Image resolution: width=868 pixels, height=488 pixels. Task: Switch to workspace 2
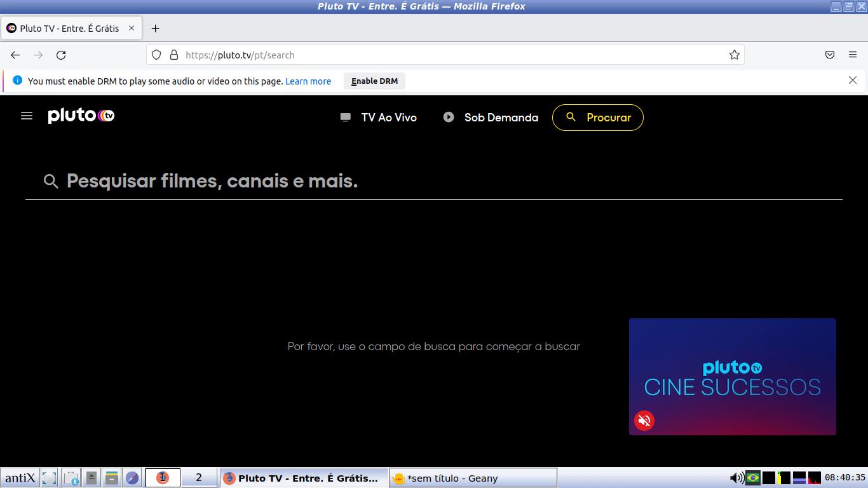[x=199, y=478]
